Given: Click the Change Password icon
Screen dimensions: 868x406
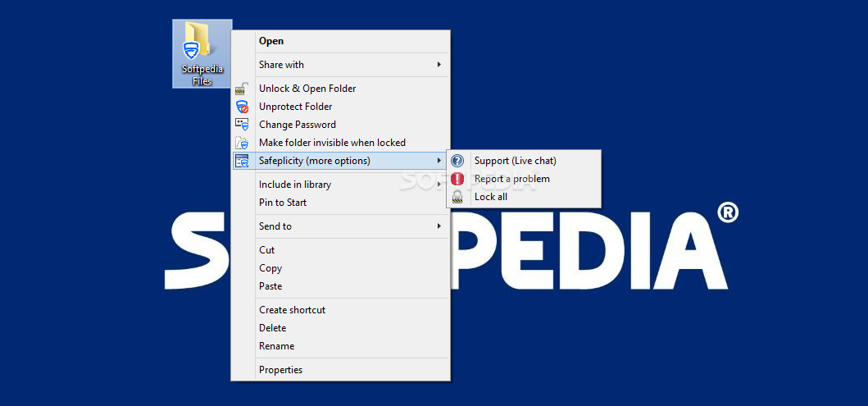Looking at the screenshot, I should 242,125.
